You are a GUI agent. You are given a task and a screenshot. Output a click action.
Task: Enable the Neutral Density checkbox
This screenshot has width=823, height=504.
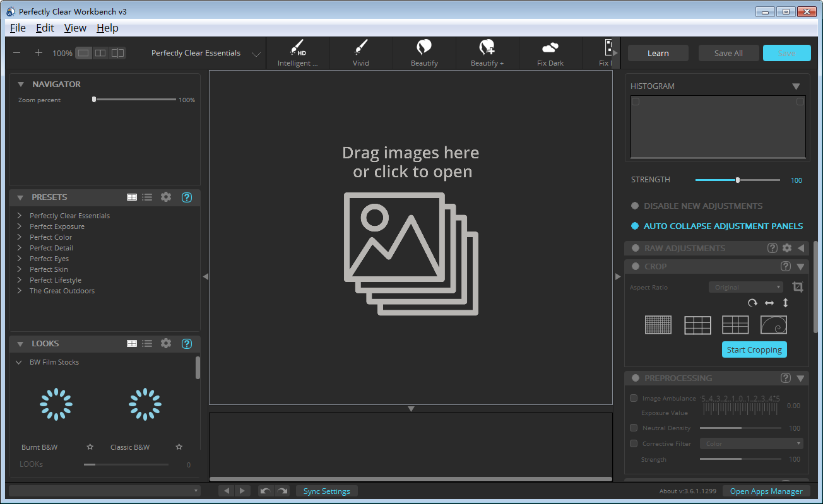tap(634, 428)
